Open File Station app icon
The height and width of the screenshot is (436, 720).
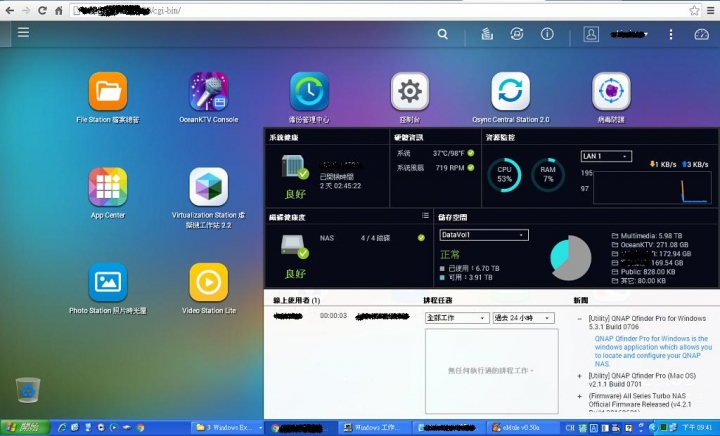(x=107, y=91)
